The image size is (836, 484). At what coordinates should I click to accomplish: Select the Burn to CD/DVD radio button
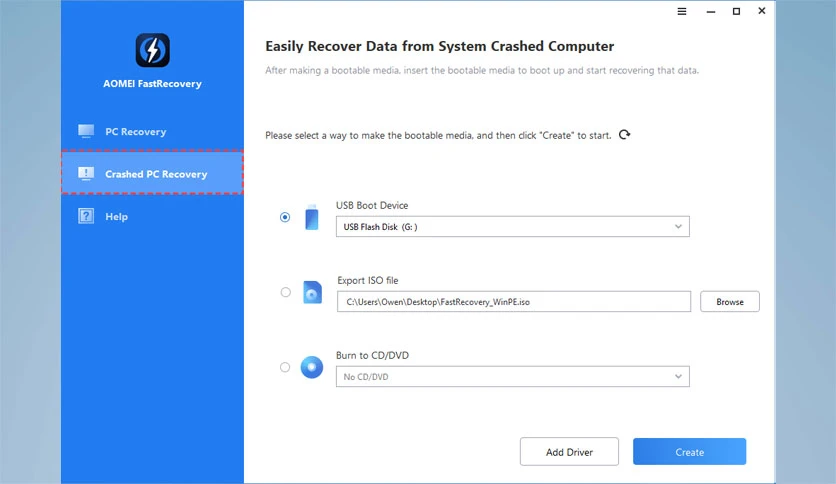[x=285, y=367]
